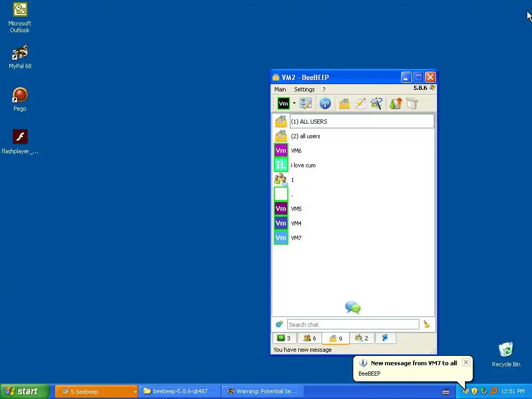Open the ? help menu
Image resolution: width=532 pixels, height=399 pixels.
point(324,89)
